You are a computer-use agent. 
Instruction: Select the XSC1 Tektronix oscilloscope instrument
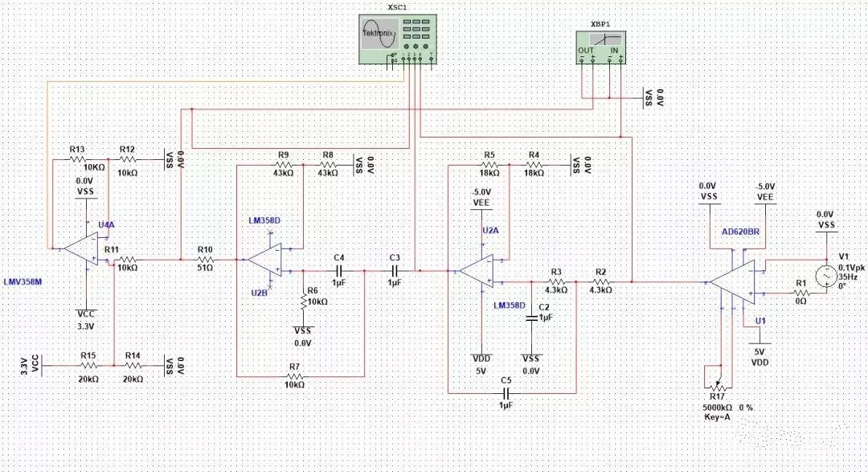point(398,39)
